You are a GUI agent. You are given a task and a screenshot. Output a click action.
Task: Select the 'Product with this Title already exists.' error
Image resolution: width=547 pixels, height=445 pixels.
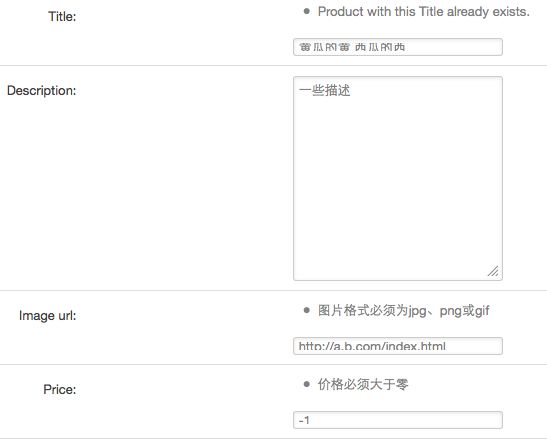click(424, 12)
